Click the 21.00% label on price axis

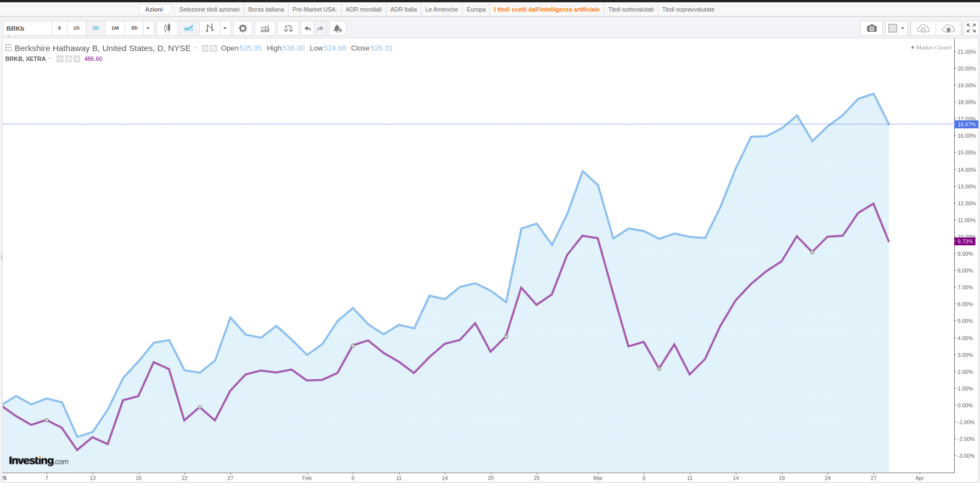click(x=966, y=52)
